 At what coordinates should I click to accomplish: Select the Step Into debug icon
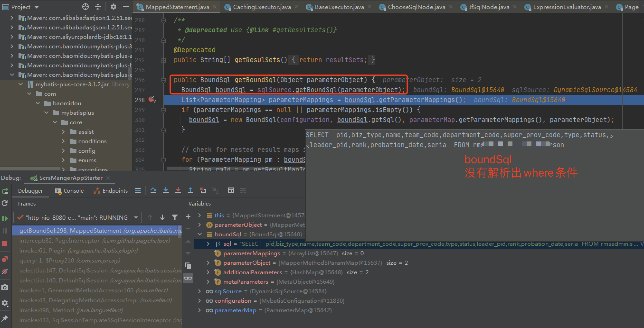(x=166, y=191)
